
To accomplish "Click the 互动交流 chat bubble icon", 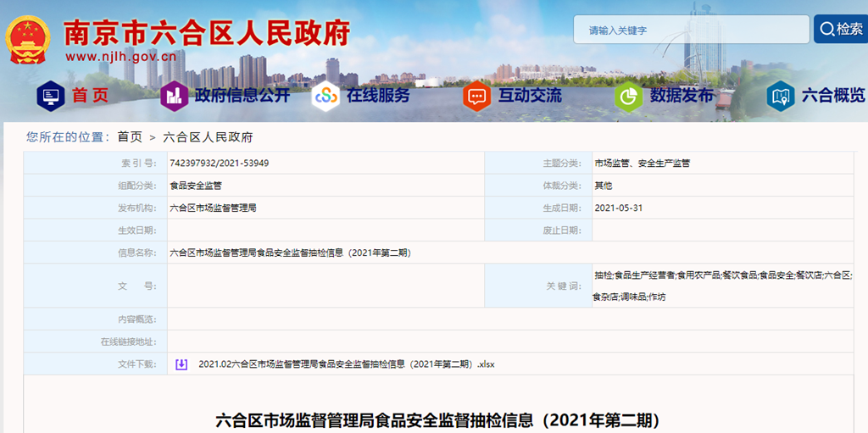I will click(476, 96).
